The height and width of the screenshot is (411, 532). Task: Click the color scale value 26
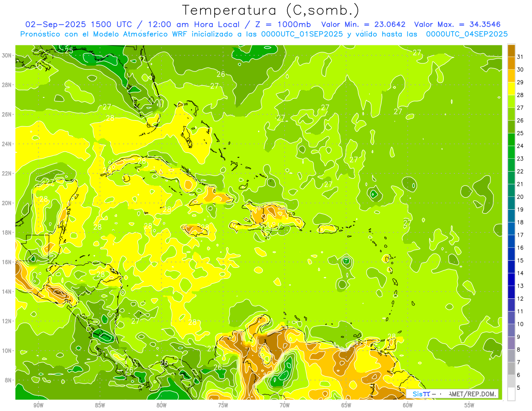(520, 120)
